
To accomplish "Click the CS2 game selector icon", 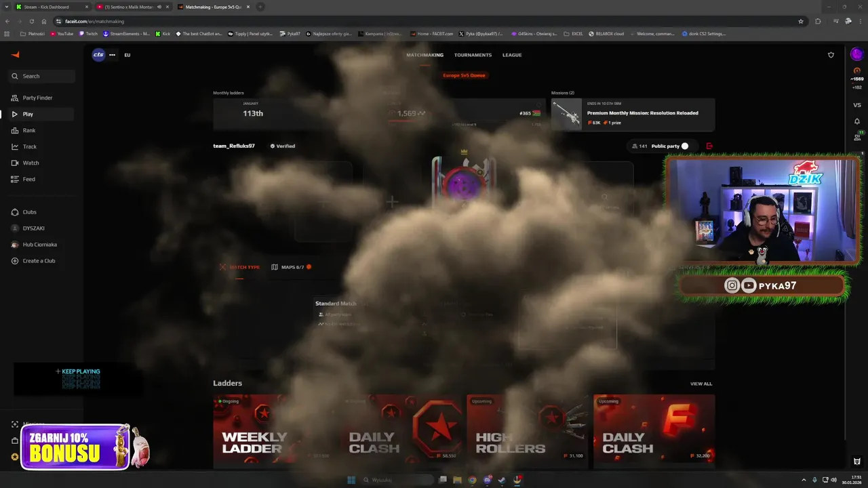I will tap(98, 55).
